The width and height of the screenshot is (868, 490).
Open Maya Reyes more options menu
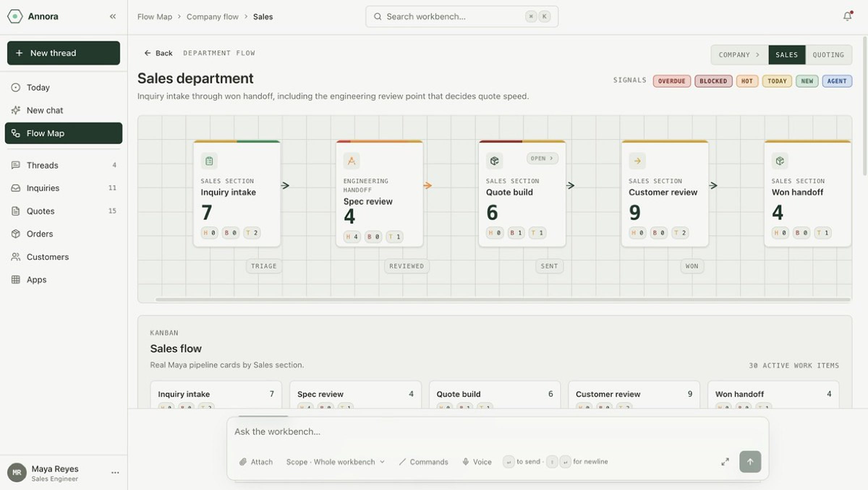115,473
